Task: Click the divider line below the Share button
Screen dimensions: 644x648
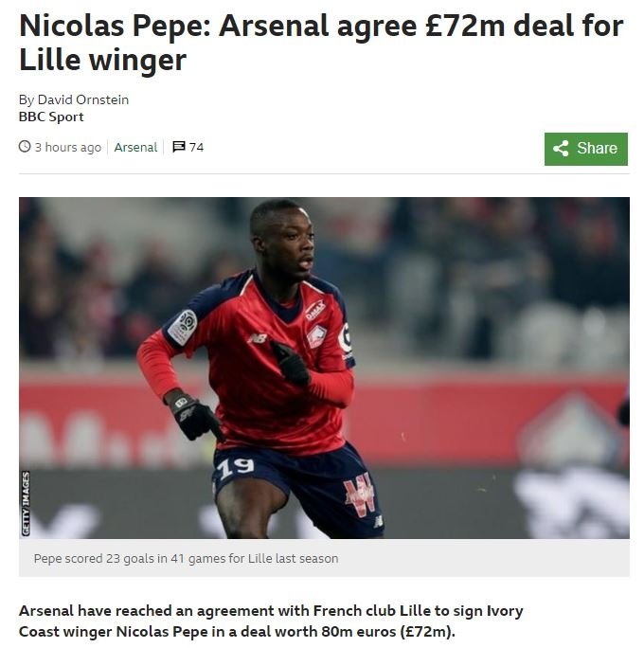Action: pyautogui.click(x=324, y=173)
